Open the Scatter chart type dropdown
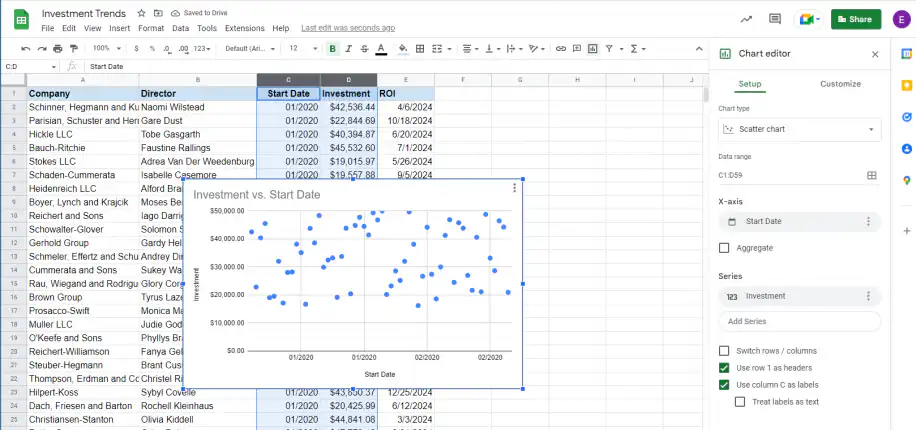Image resolution: width=916 pixels, height=430 pixels. click(799, 129)
